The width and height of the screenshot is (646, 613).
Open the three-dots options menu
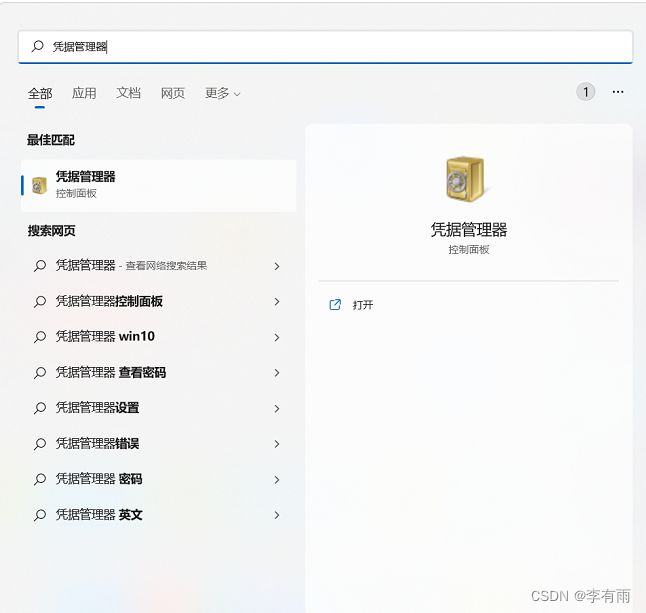pyautogui.click(x=618, y=92)
